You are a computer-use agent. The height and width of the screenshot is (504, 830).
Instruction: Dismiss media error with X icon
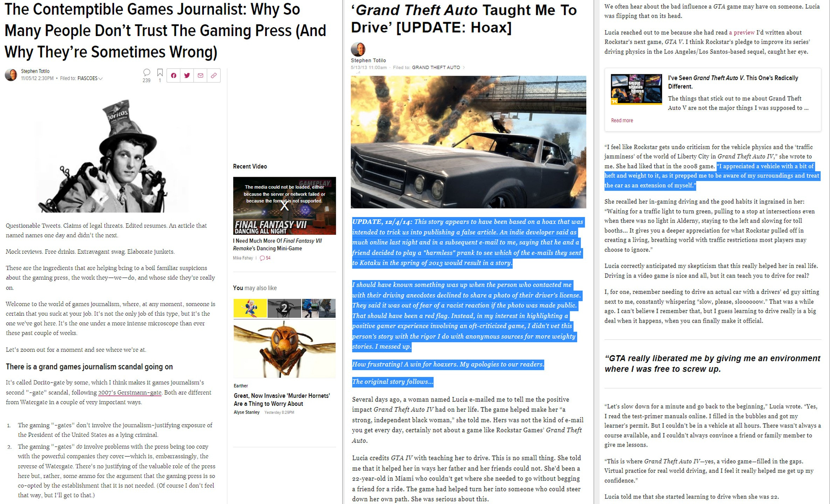[x=284, y=206]
